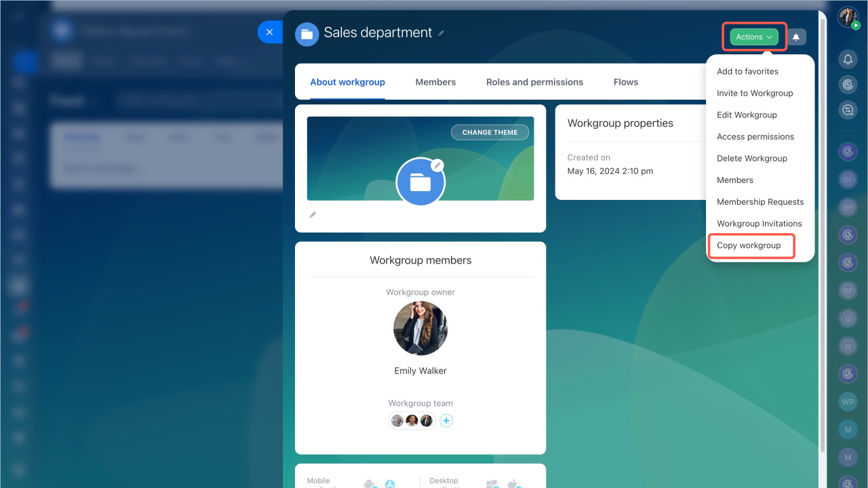Choose Delete Workgroup menu entry
The image size is (868, 488).
coord(752,158)
